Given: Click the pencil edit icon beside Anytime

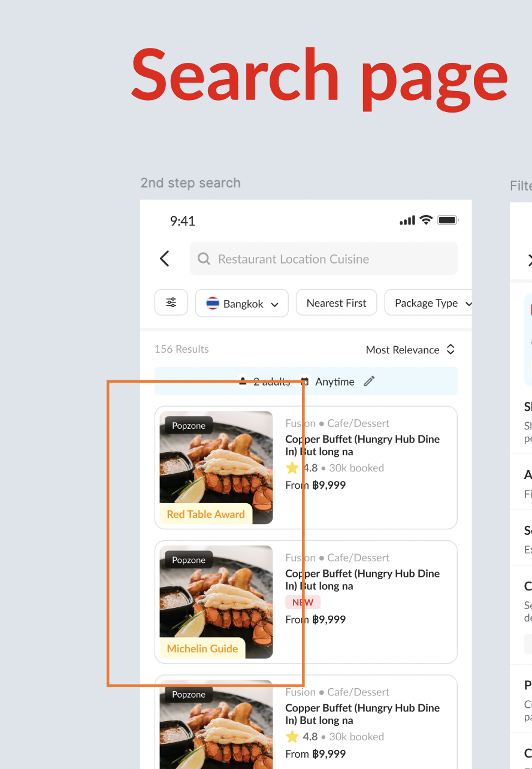Looking at the screenshot, I should coord(369,382).
